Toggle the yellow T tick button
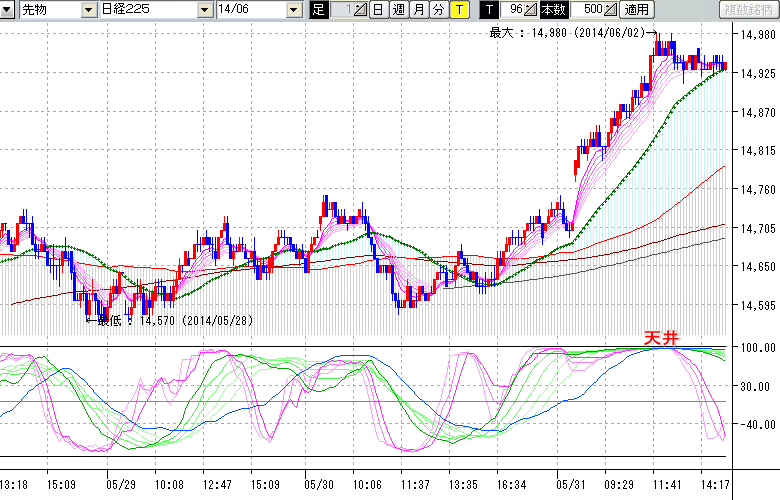 pos(459,10)
